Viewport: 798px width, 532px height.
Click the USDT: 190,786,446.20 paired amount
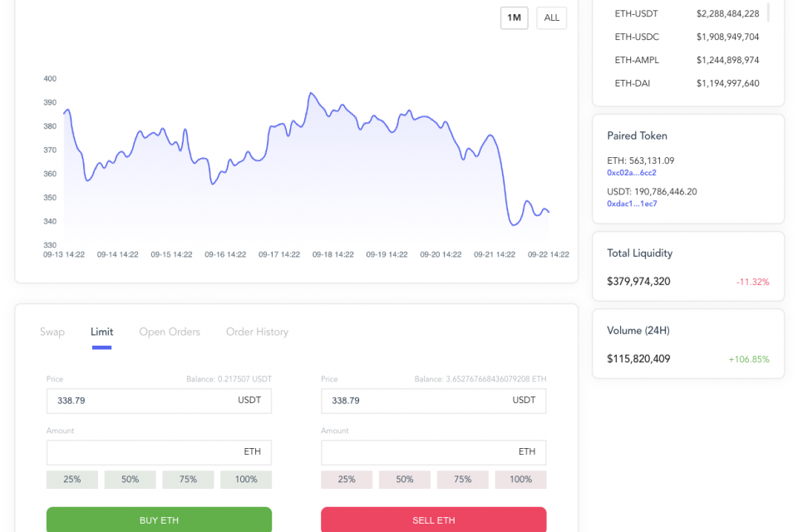(652, 192)
